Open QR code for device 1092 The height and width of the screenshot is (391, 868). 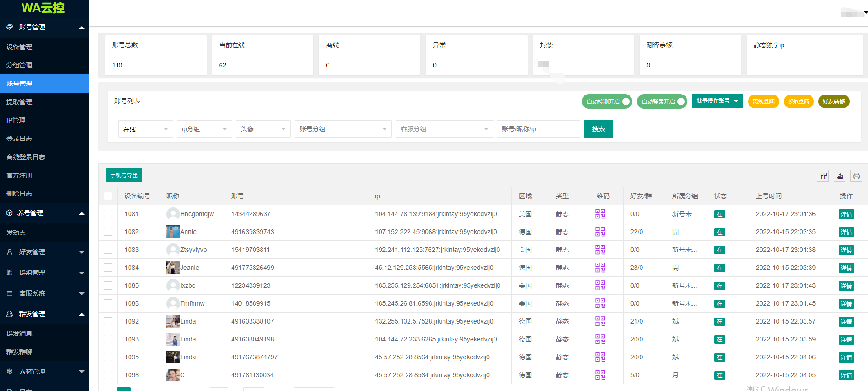pos(600,321)
